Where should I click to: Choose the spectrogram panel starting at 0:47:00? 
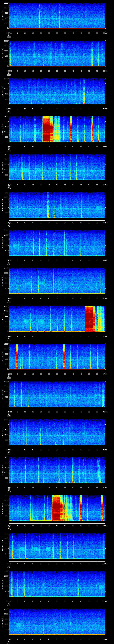[57, 394]
